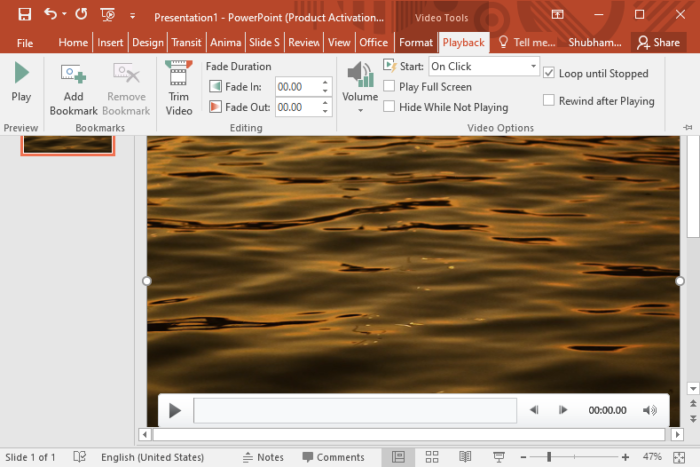Click Add Bookmark icon
This screenshot has width=700, height=467.
tap(74, 88)
